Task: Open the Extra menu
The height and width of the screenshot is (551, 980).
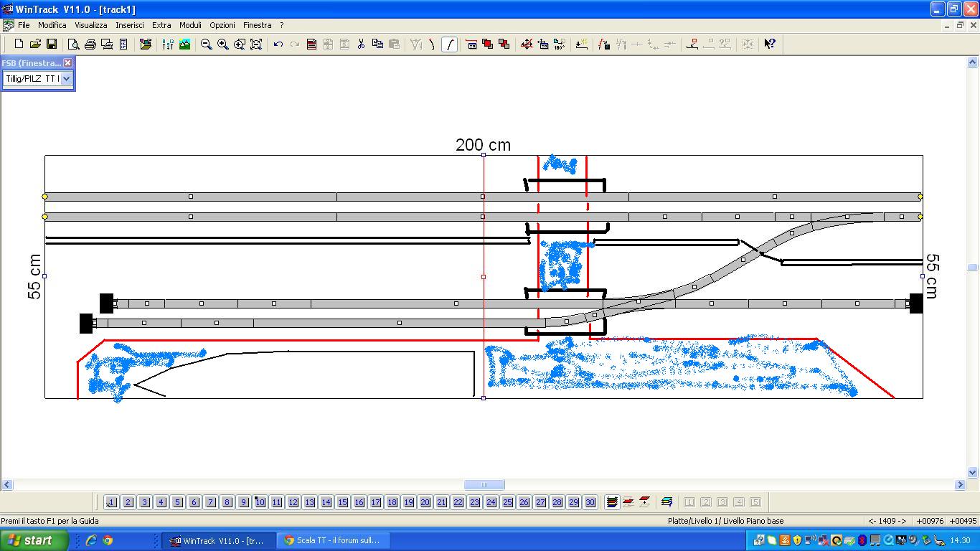Action: pyautogui.click(x=161, y=25)
